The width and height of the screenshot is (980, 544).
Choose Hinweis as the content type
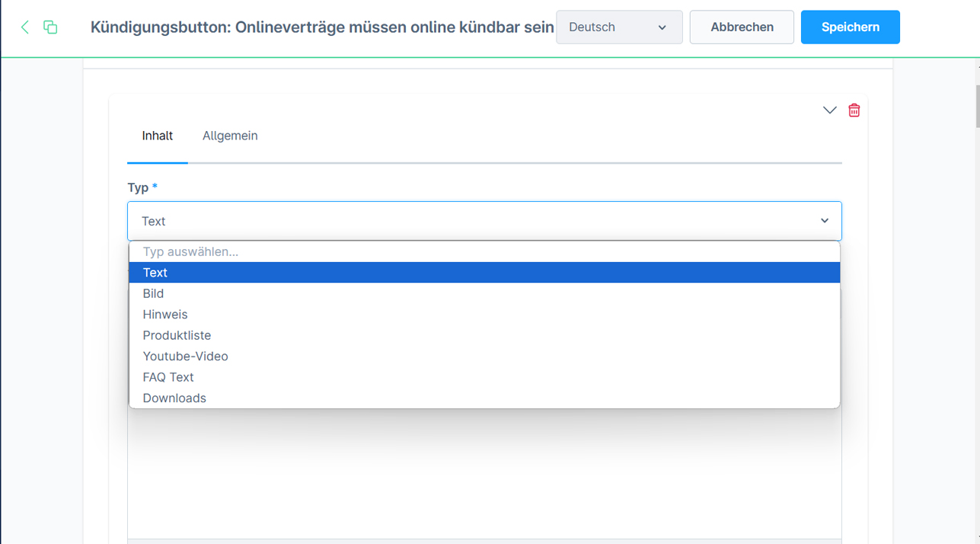pos(165,315)
